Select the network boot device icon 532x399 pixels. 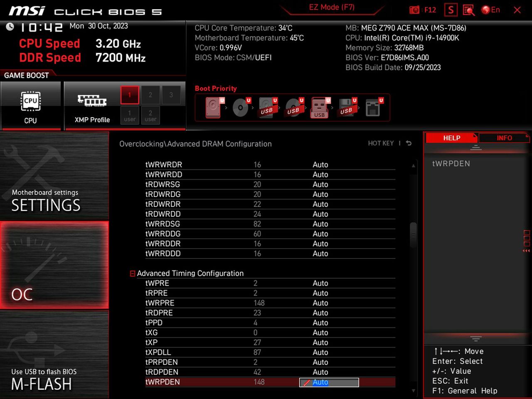373,108
